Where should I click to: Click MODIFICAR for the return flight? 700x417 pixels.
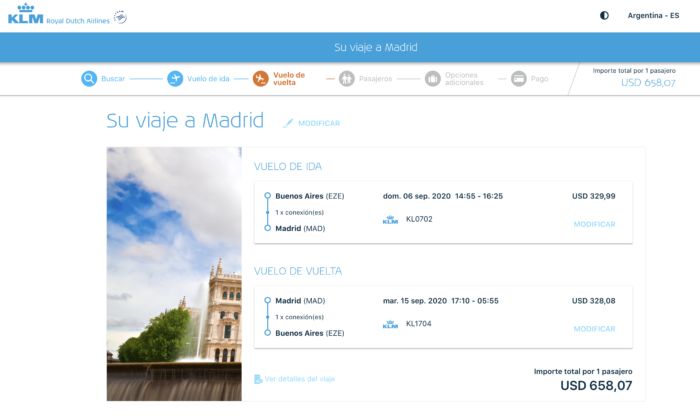(x=594, y=329)
